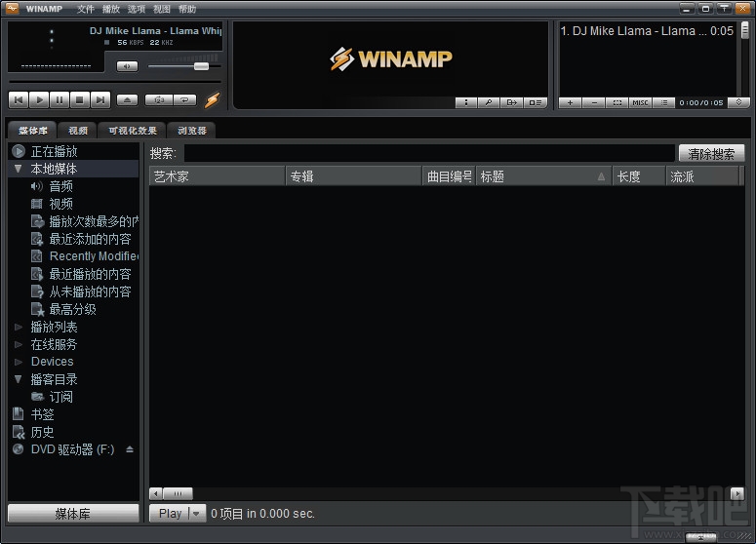Click the wrench configuration button
Screen dimensions: 756x544
pos(489,102)
